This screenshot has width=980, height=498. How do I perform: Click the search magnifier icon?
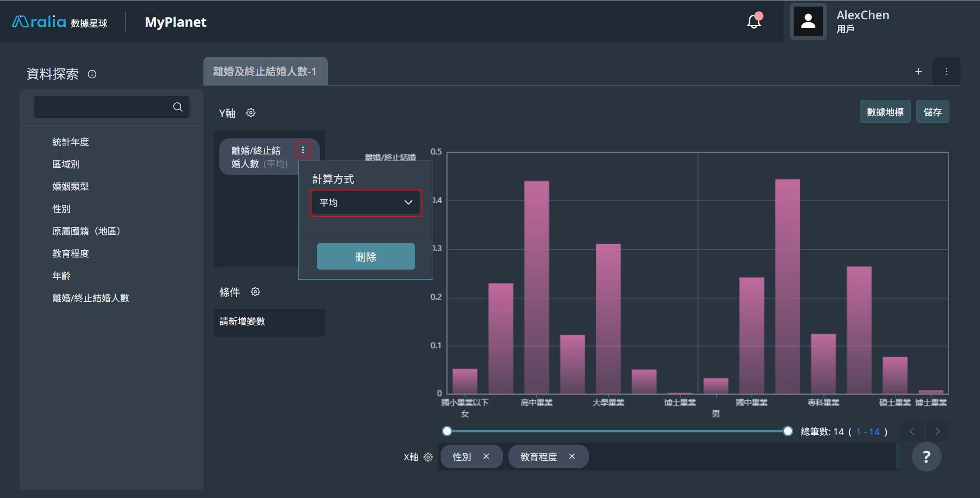pos(178,107)
